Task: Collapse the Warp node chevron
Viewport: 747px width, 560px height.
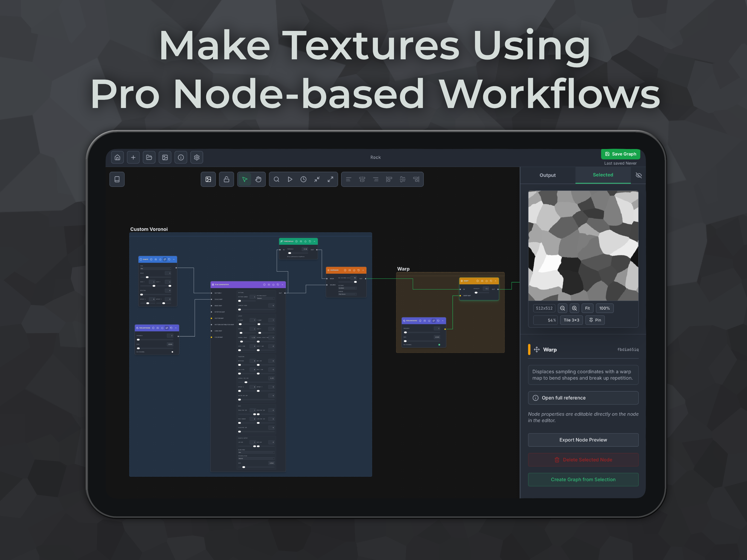Action: click(495, 281)
